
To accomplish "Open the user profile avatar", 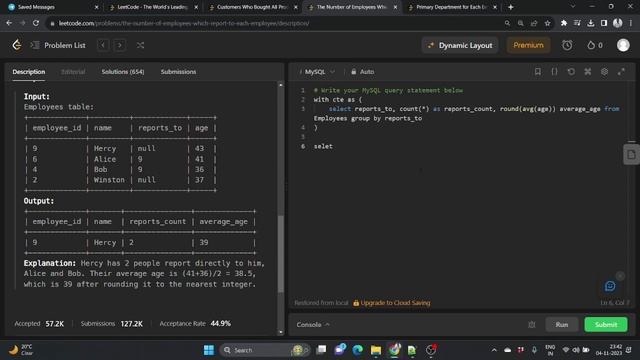I will (x=623, y=45).
